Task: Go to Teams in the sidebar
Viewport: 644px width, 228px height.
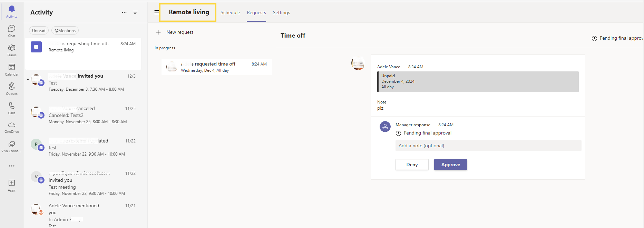Action: click(x=12, y=48)
